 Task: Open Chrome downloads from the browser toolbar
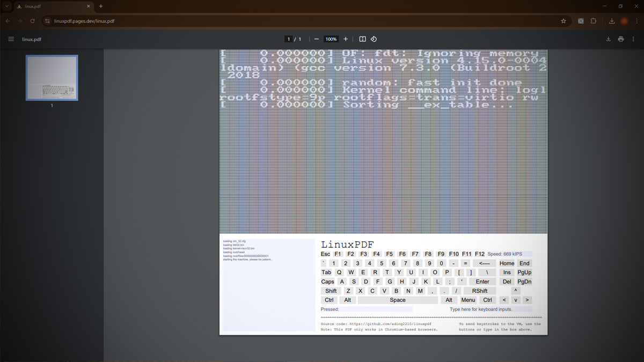click(612, 21)
